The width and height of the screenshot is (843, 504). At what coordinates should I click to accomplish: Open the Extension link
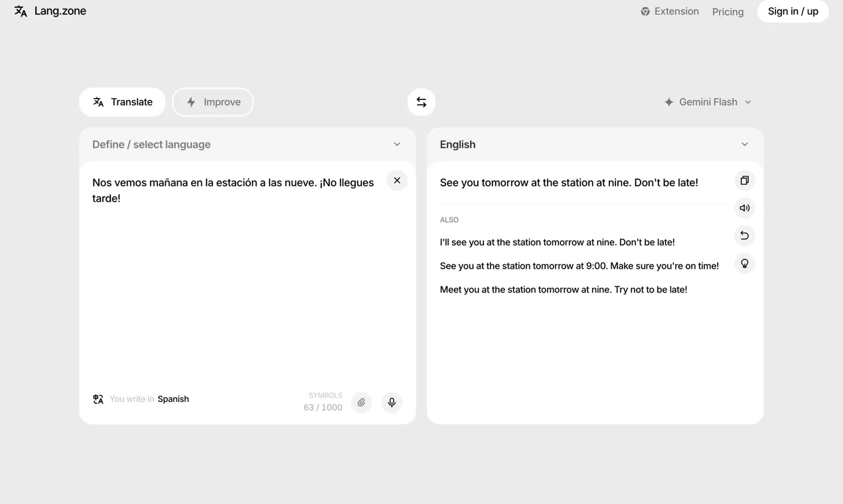coord(670,11)
